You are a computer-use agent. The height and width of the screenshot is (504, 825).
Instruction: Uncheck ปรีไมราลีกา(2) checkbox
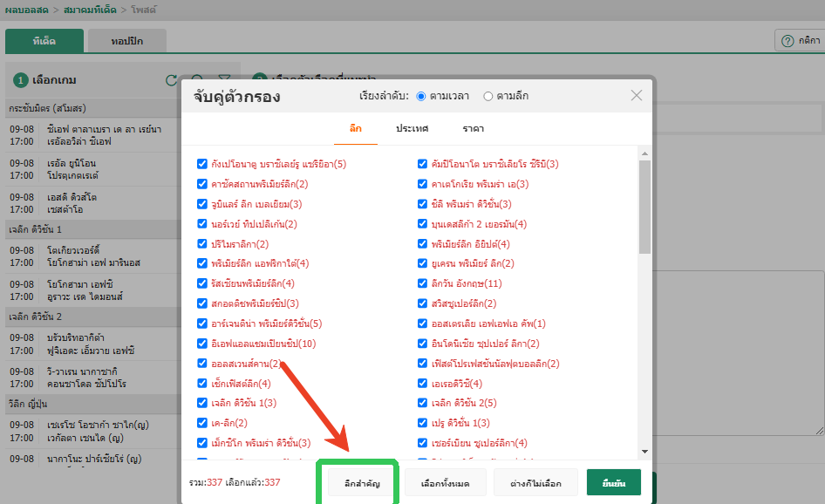click(x=202, y=244)
